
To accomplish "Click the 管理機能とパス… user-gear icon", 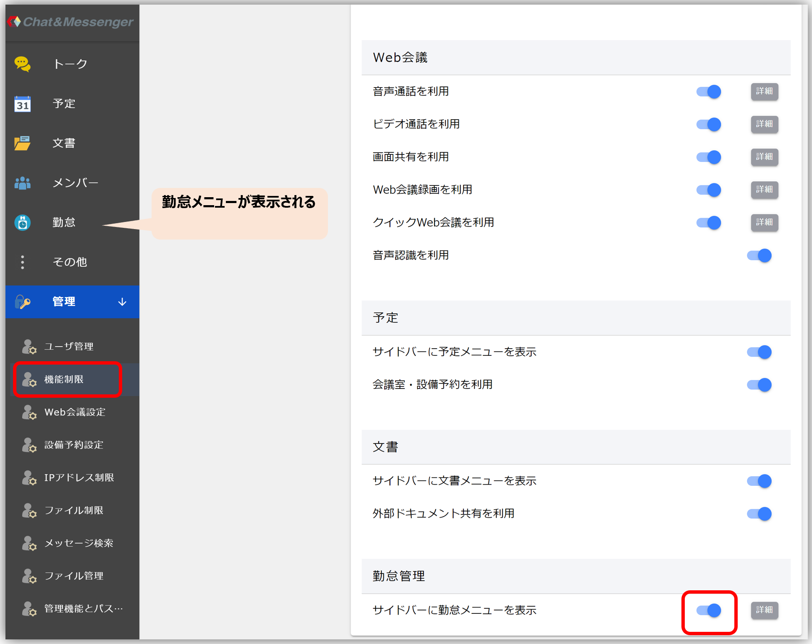I will (29, 608).
